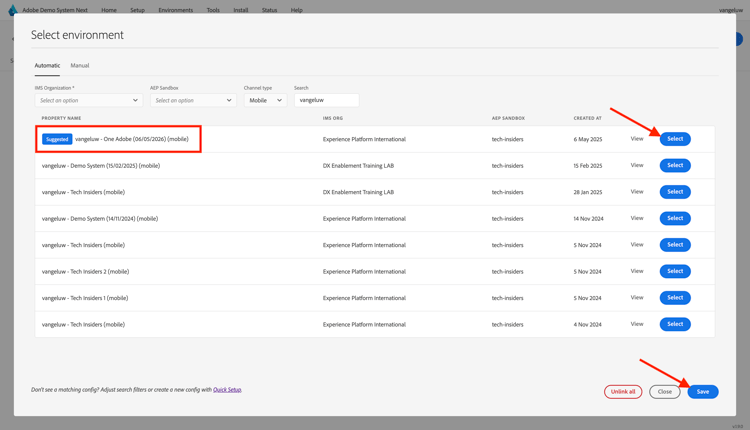Click the CREATED AT column header
Screen dimensions: 750x430
(x=587, y=118)
